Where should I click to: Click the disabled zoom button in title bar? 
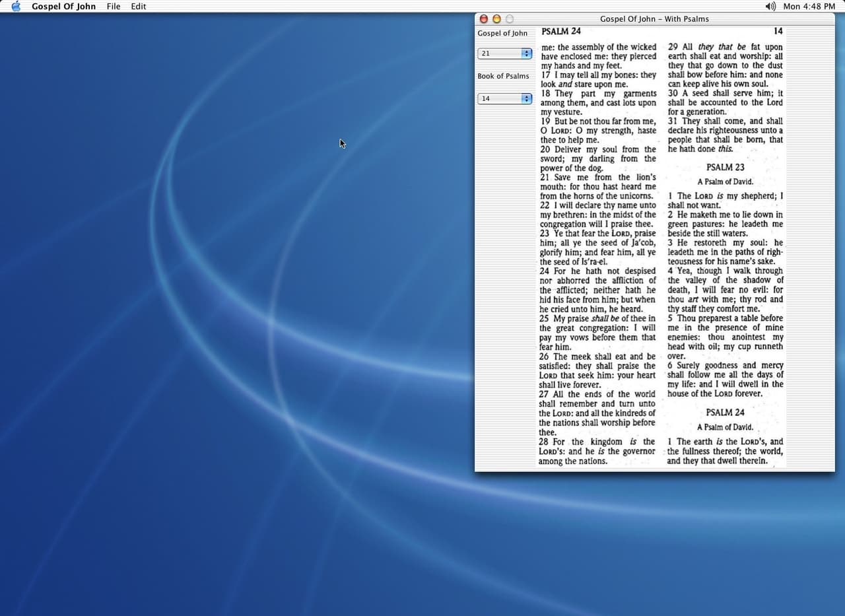509,18
